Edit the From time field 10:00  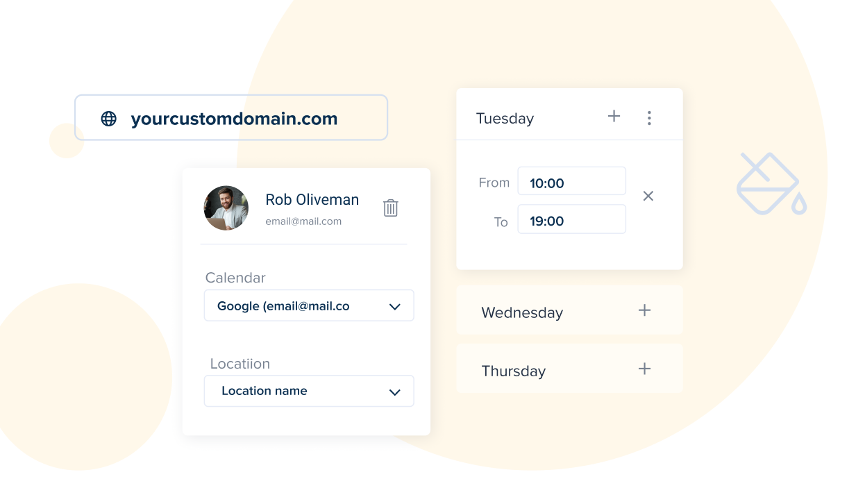coord(571,182)
